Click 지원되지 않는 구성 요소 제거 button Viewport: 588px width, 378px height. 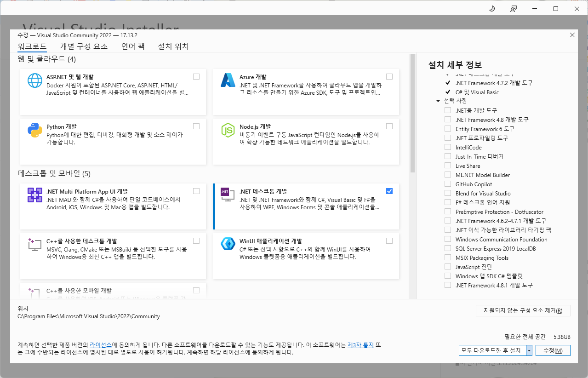[523, 310]
